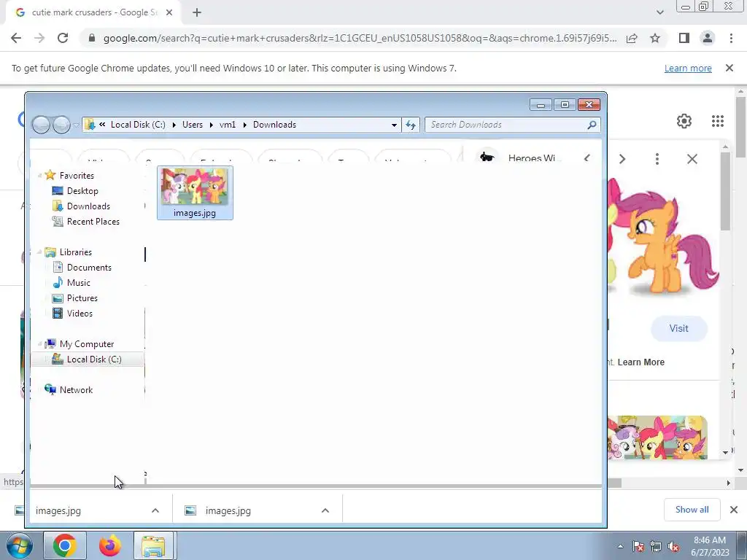Open Chrome tab search chevron
The width and height of the screenshot is (747, 560).
pyautogui.click(x=659, y=12)
